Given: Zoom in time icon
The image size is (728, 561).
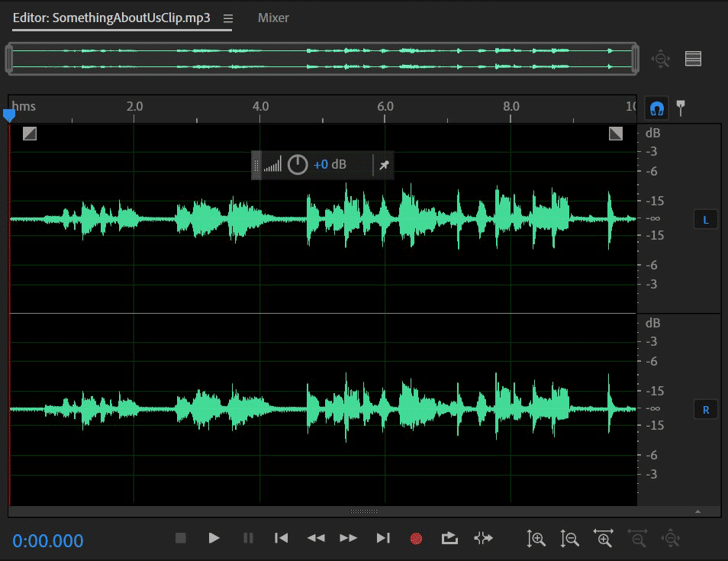Looking at the screenshot, I should point(604,538).
